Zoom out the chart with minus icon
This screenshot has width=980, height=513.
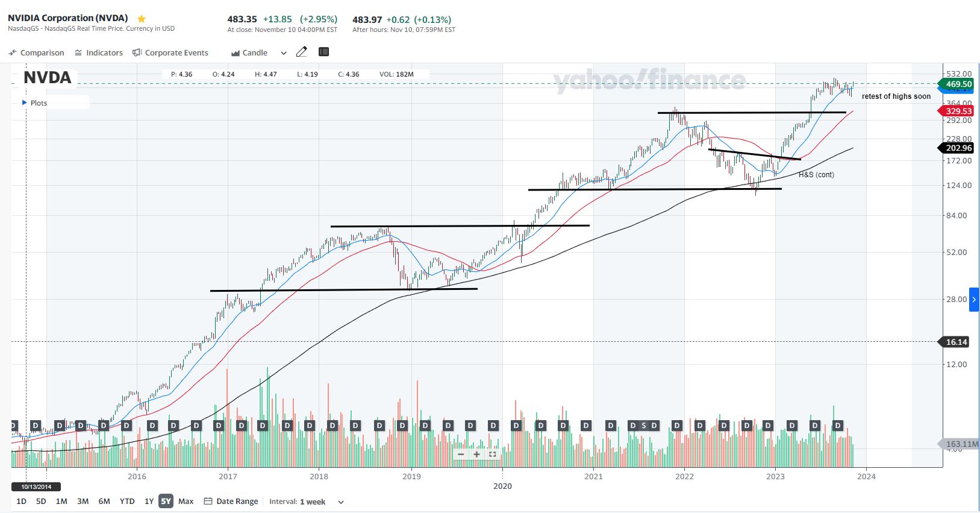click(461, 455)
